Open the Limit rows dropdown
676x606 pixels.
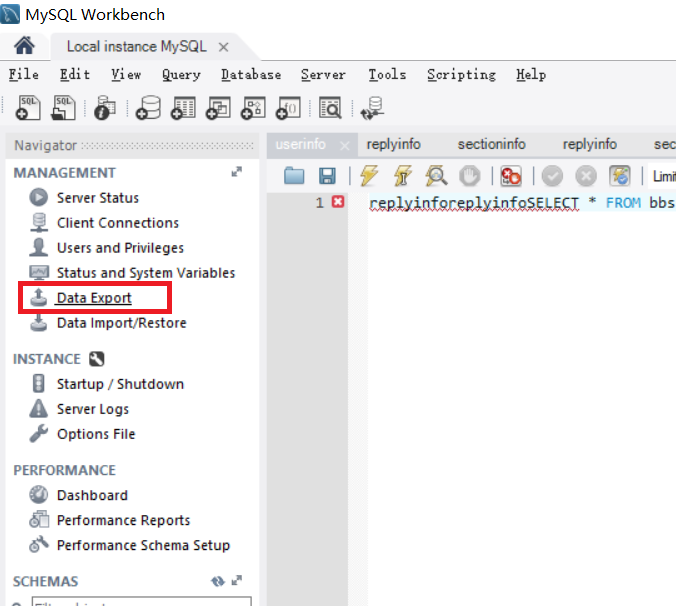pos(662,176)
